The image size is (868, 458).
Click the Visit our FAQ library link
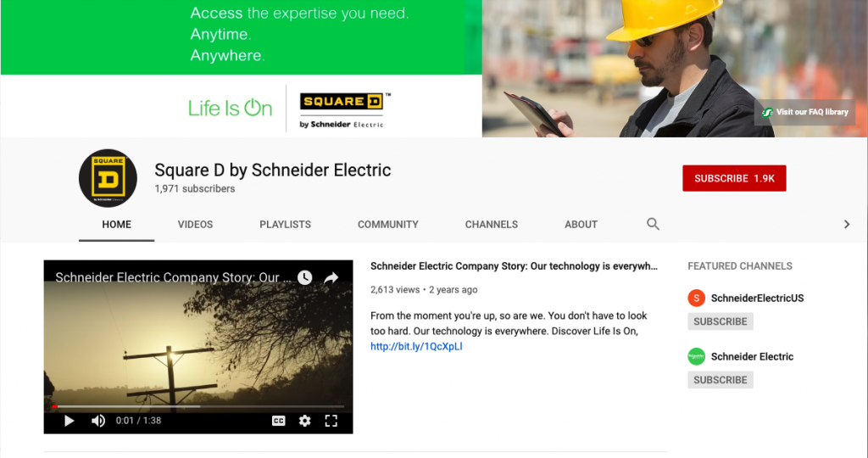(805, 112)
